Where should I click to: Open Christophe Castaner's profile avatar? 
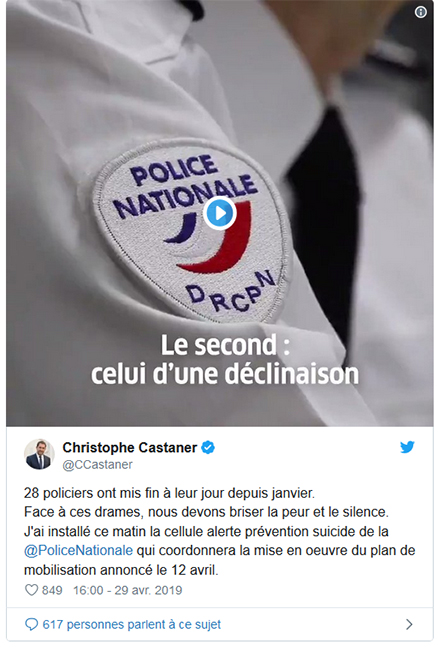coord(39,454)
